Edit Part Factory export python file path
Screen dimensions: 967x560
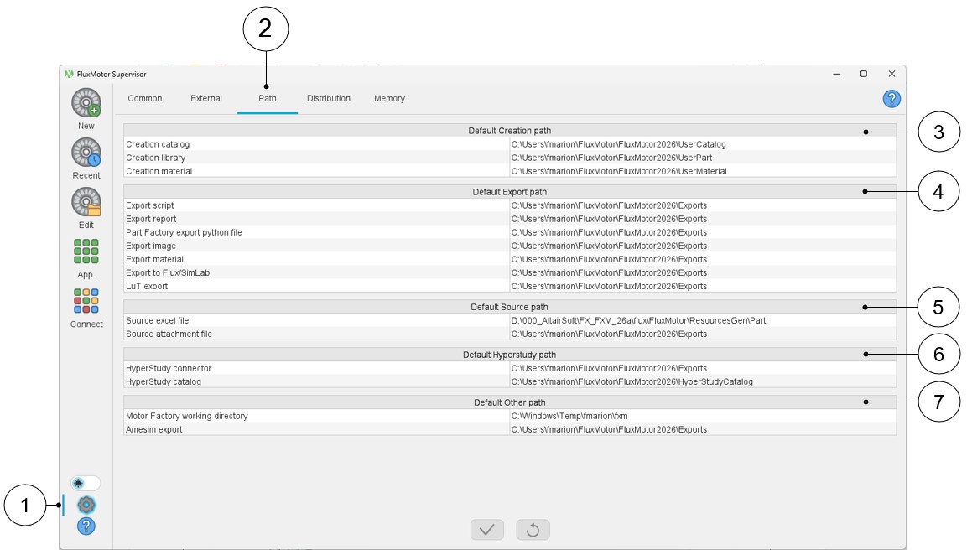click(703, 232)
